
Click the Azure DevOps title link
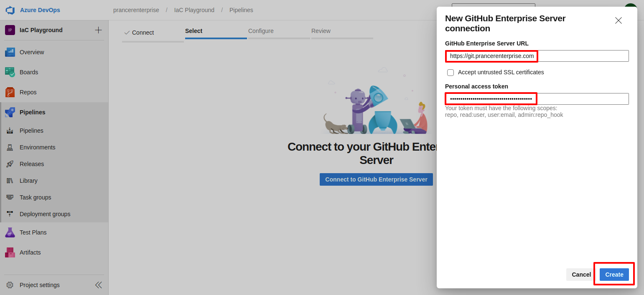(40, 10)
